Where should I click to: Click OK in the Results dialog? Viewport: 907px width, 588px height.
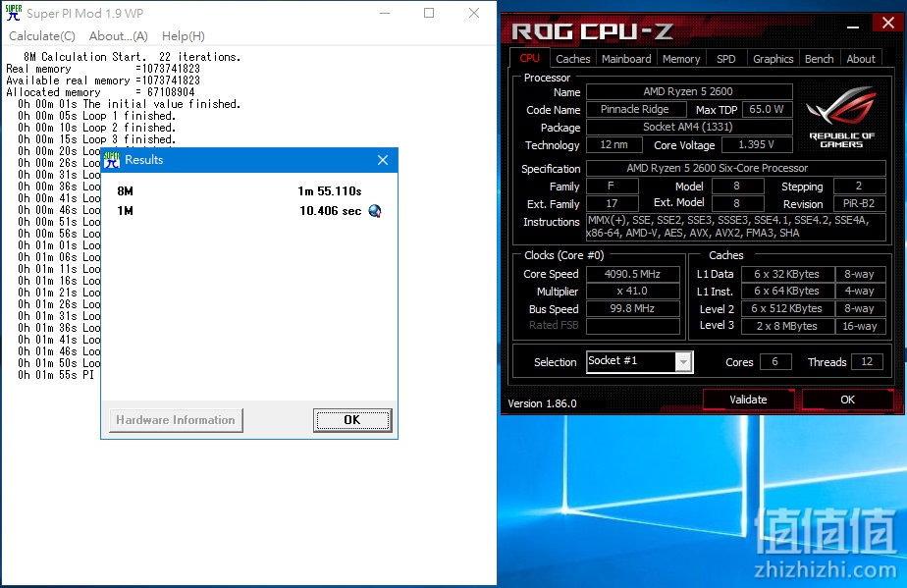(352, 420)
